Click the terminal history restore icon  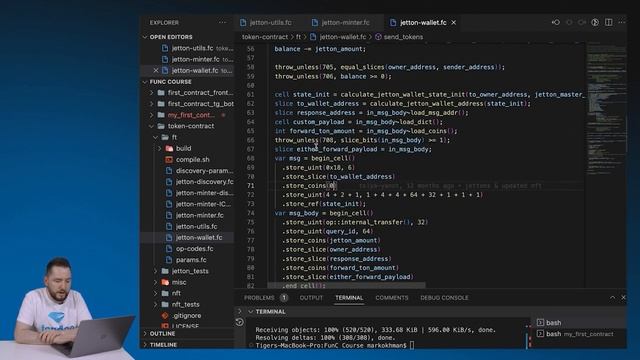tap(240, 322)
